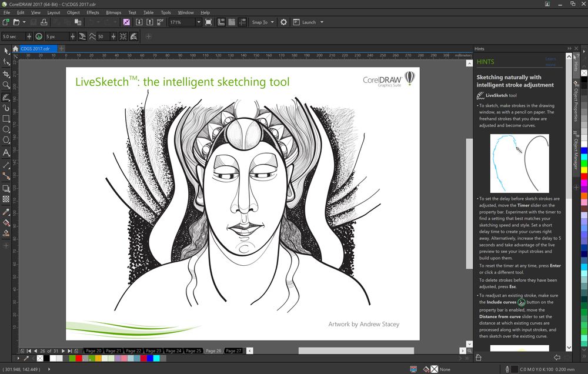The height and width of the screenshot is (374, 588).
Task: Open the Launch dropdown arrow
Action: click(322, 22)
